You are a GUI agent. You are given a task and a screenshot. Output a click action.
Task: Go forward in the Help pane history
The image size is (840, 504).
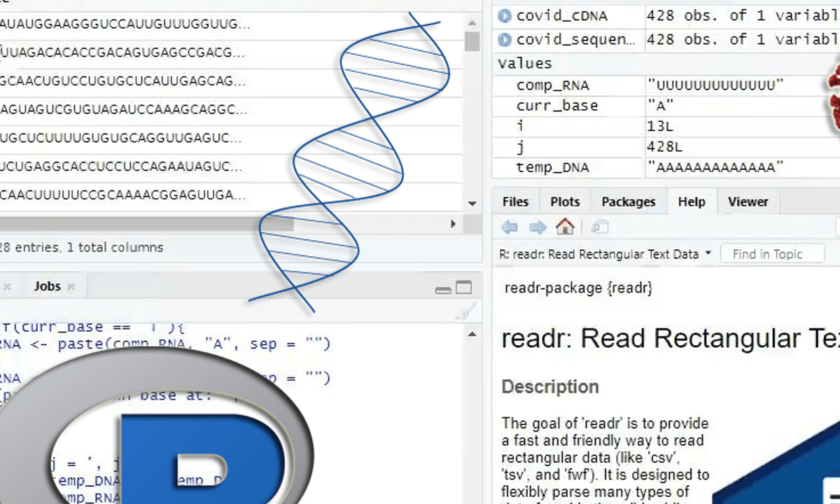(x=538, y=227)
